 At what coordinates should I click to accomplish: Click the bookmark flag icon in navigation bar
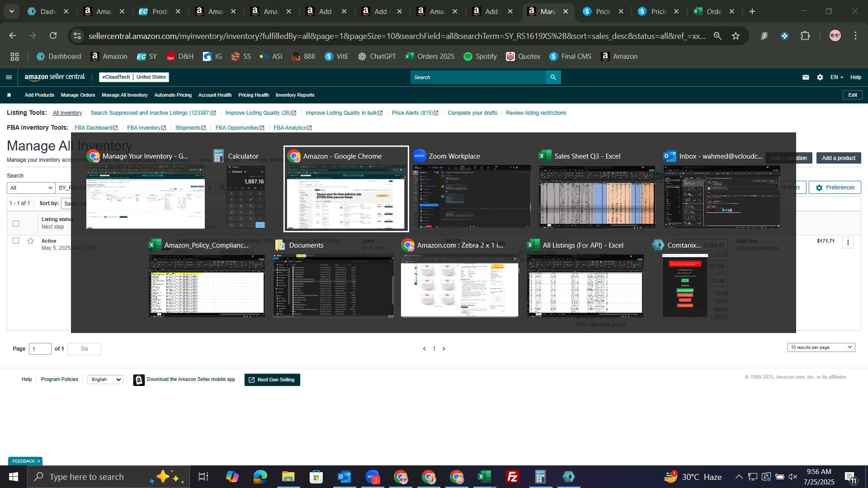pyautogui.click(x=9, y=95)
